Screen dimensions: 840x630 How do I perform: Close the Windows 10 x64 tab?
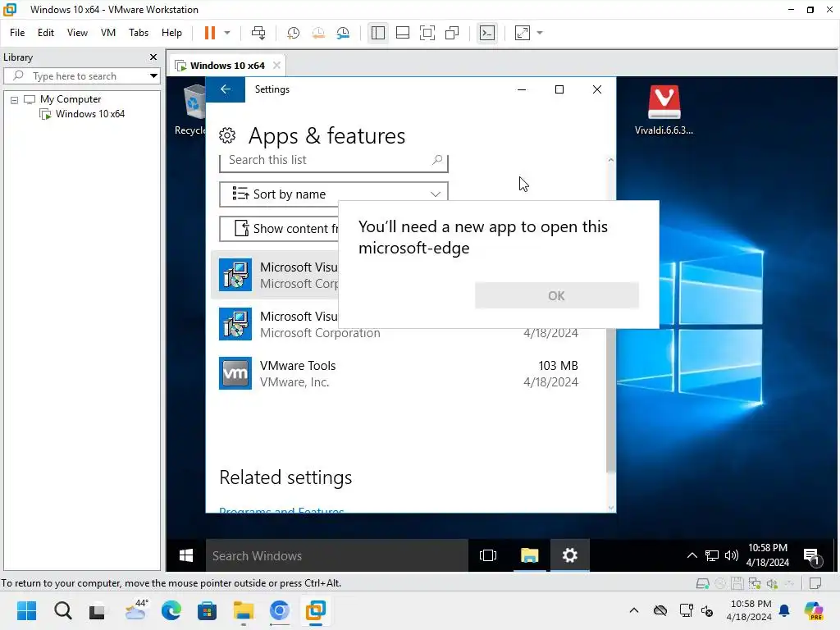coord(276,66)
